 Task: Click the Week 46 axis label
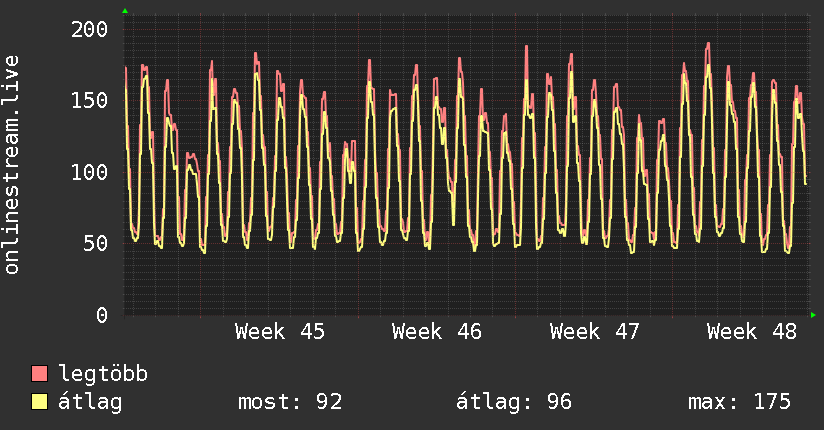[437, 332]
